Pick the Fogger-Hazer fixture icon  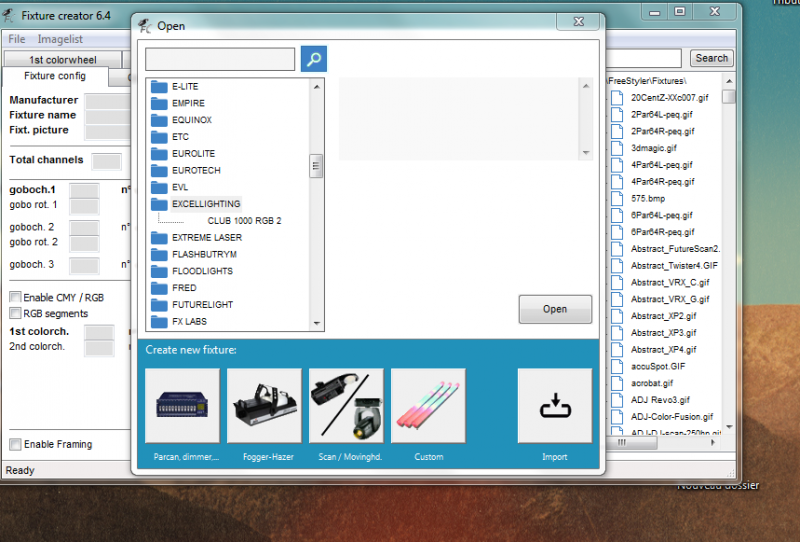(264, 405)
